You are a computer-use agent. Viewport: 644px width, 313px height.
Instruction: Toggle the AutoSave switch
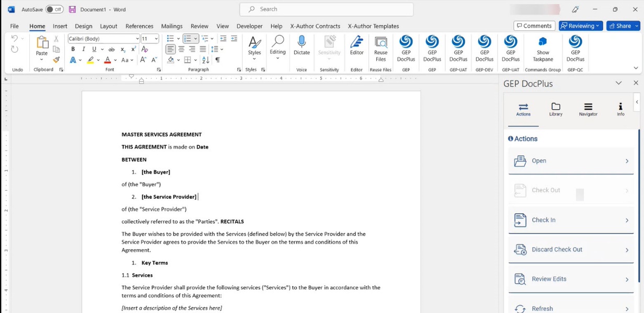click(x=54, y=9)
